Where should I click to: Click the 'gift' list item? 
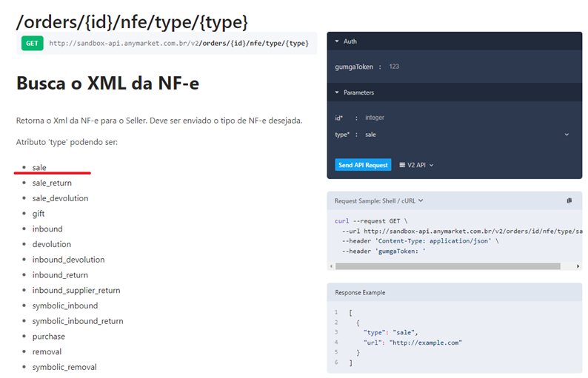pos(39,214)
